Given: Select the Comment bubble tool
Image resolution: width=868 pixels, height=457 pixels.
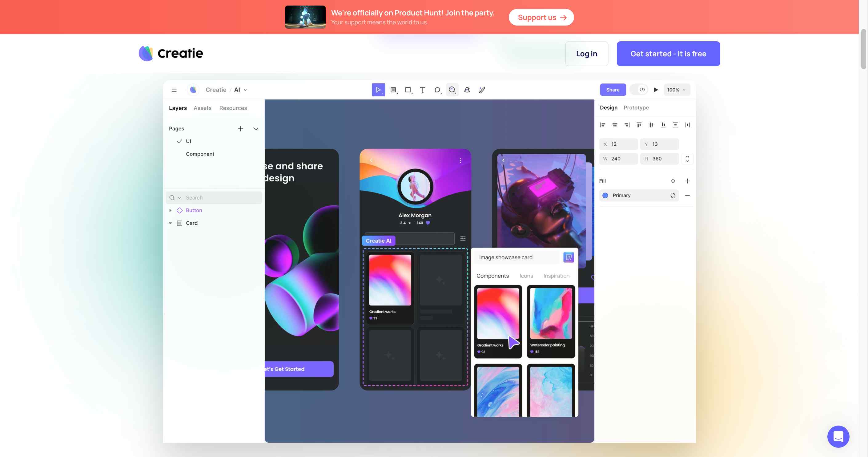Looking at the screenshot, I should (437, 90).
